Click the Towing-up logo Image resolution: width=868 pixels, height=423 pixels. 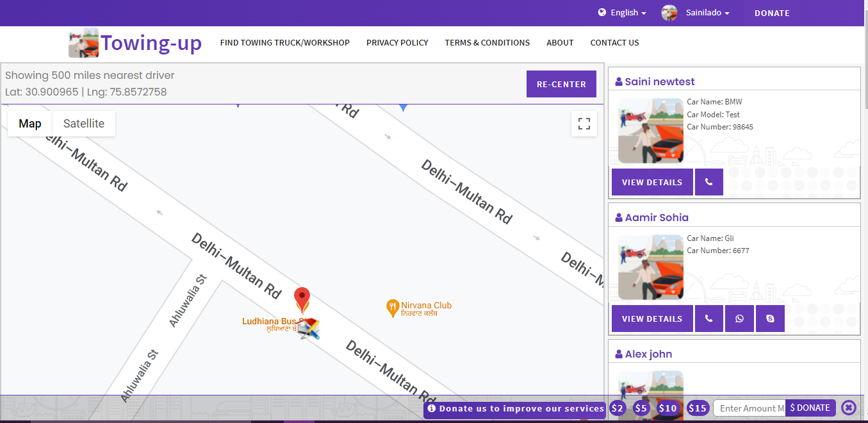[136, 43]
